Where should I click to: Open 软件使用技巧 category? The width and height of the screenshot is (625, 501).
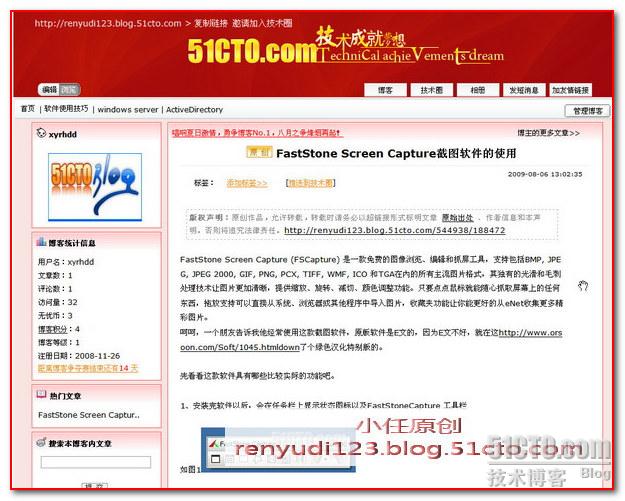66,109
